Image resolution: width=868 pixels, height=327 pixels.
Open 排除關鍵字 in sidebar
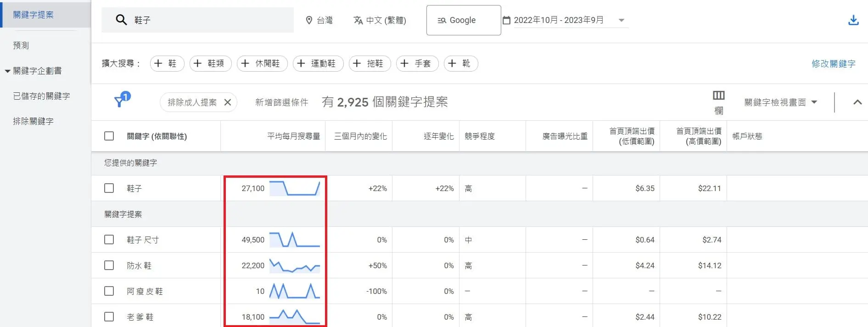point(33,121)
